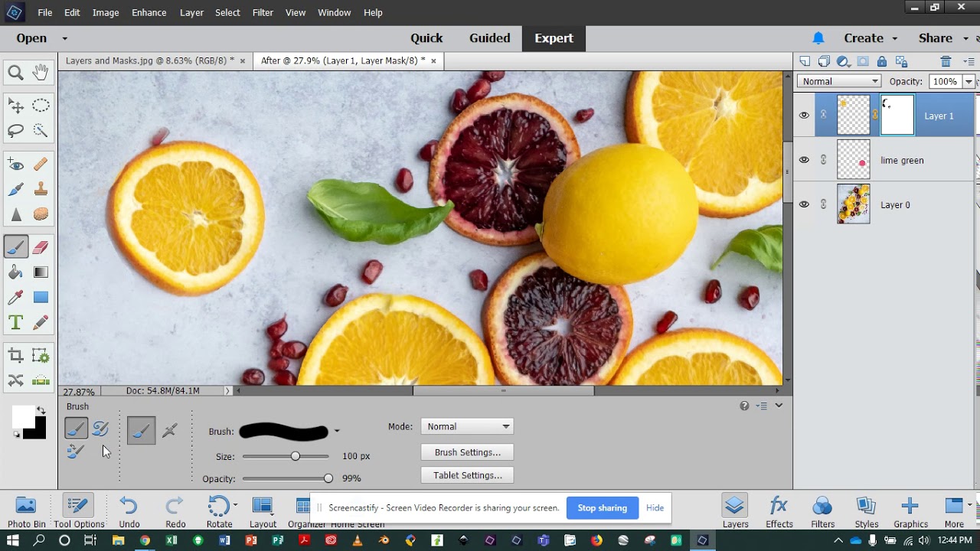Select the Sharpen tool

pyautogui.click(x=15, y=214)
